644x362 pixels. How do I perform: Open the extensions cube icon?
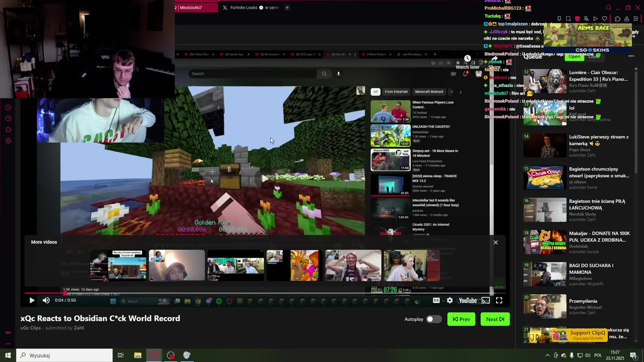coord(618,19)
